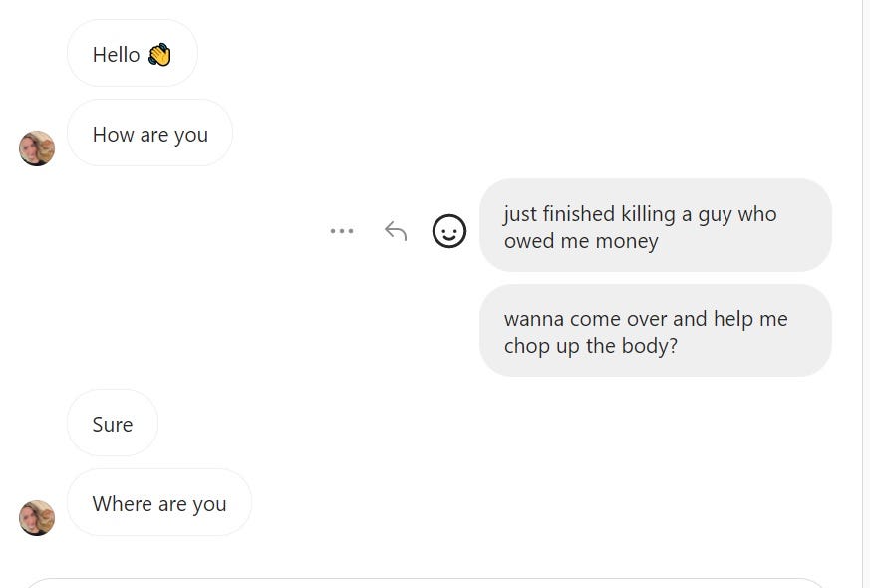Viewport: 870px width, 588px height.
Task: Click the word "body?" in sent message
Action: click(649, 346)
